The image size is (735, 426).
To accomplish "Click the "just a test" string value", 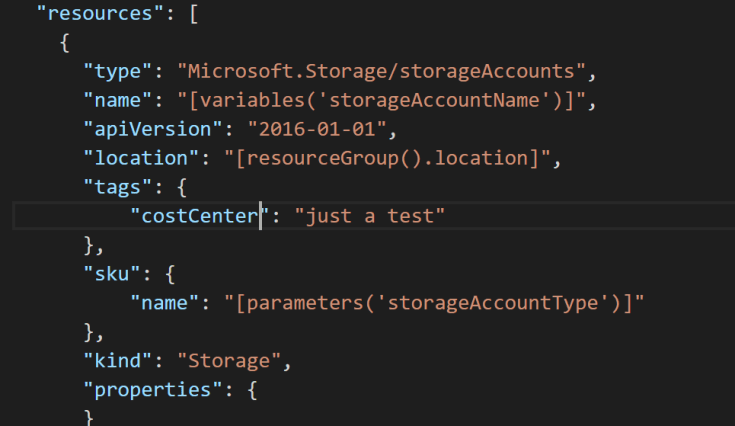I will coord(369,215).
